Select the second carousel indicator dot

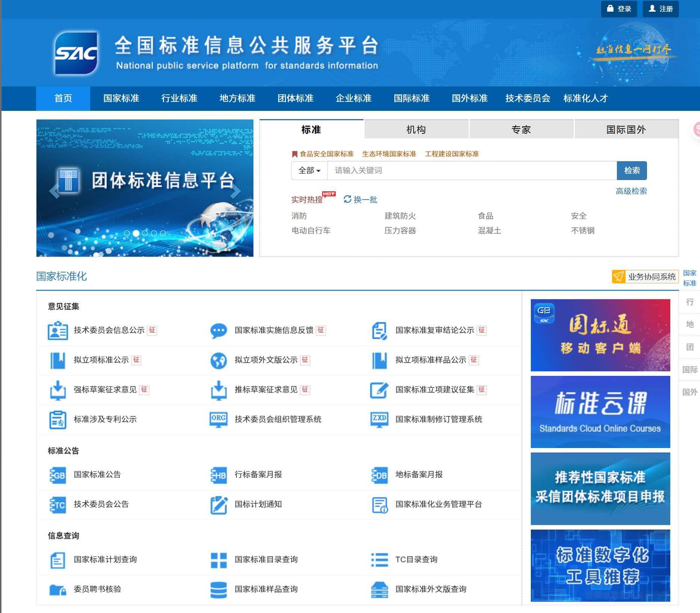point(136,233)
